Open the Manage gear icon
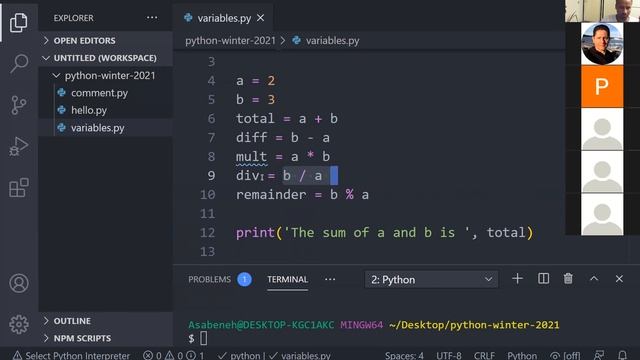This screenshot has height=360, width=640. [19, 324]
